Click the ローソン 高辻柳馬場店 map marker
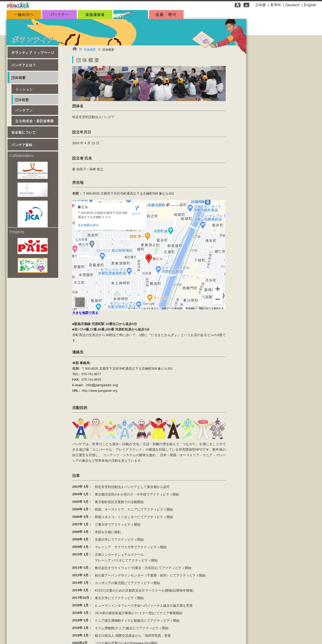The width and height of the screenshot is (322, 644). pos(102,256)
